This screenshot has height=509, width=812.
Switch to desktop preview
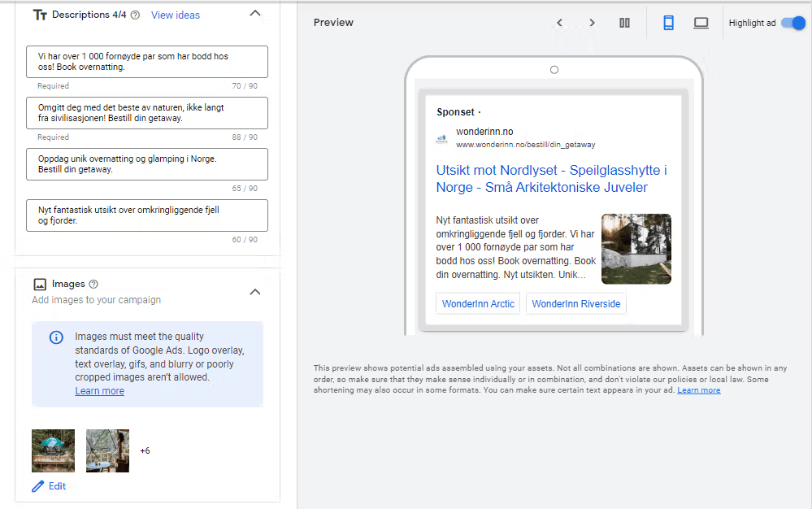tap(701, 23)
